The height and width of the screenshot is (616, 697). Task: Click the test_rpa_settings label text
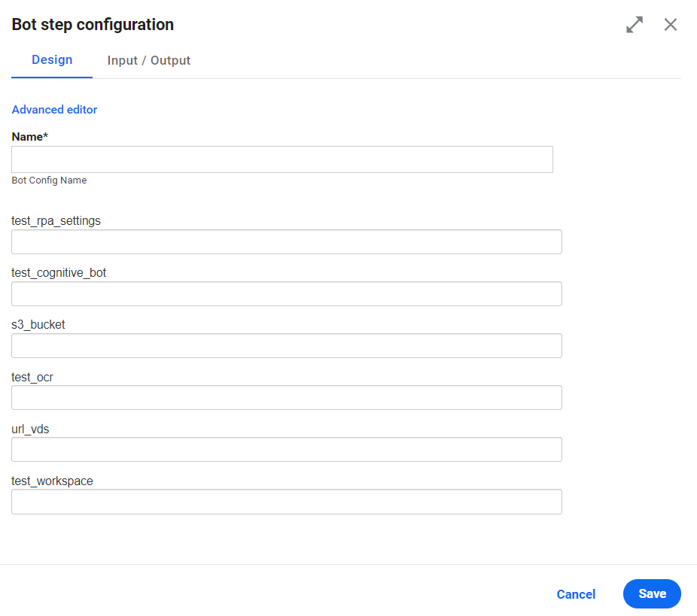[x=56, y=220]
